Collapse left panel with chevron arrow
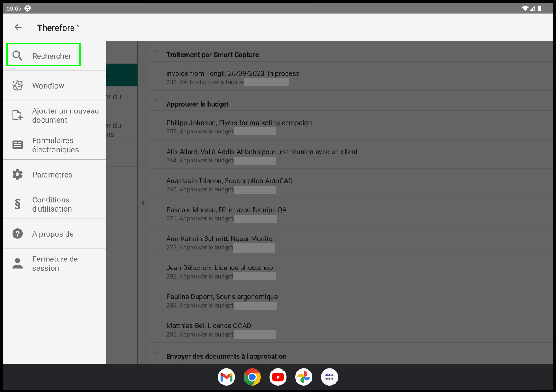Viewport: 556px width, 392px height. [143, 203]
